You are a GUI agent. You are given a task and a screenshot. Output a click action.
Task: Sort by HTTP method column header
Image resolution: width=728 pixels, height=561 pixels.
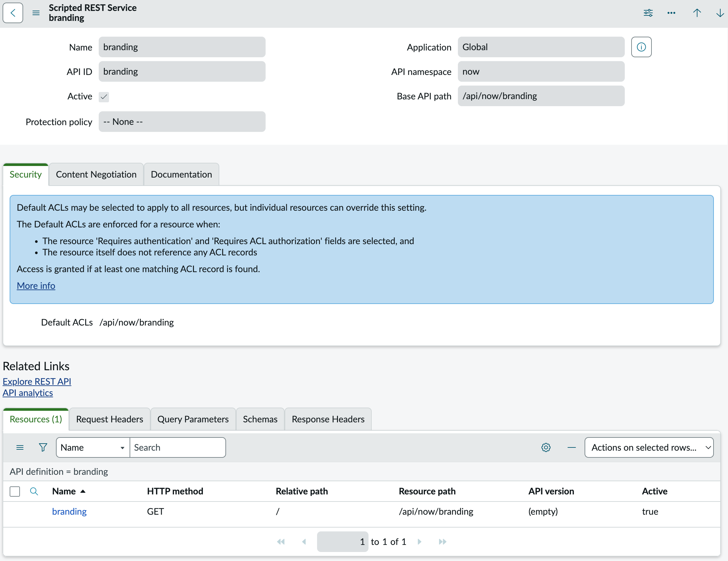[x=175, y=491]
